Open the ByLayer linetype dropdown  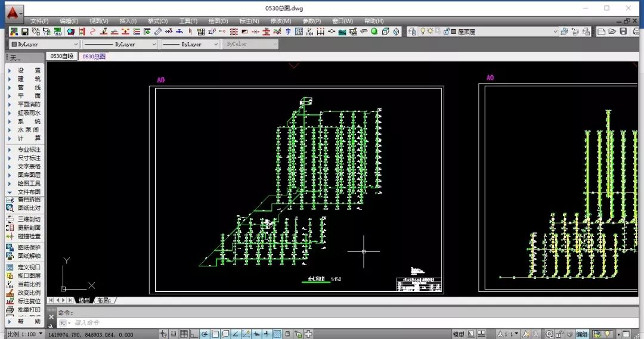tap(120, 44)
